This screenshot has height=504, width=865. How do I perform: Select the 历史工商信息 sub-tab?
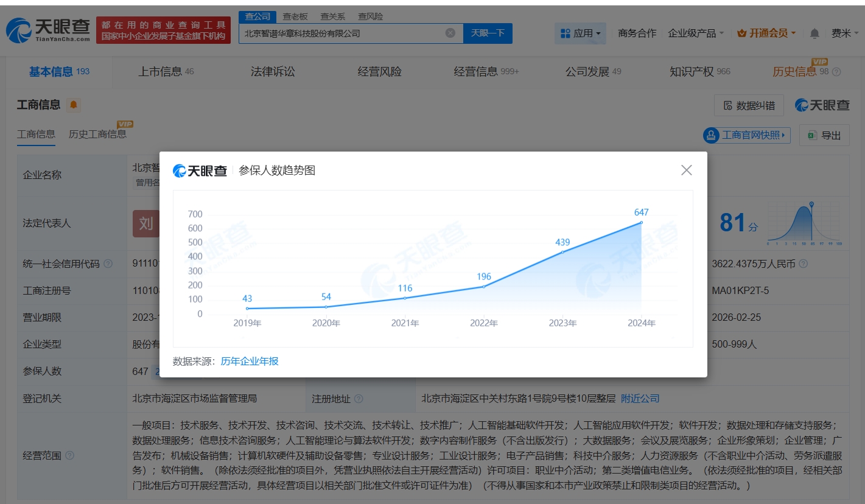coord(97,134)
